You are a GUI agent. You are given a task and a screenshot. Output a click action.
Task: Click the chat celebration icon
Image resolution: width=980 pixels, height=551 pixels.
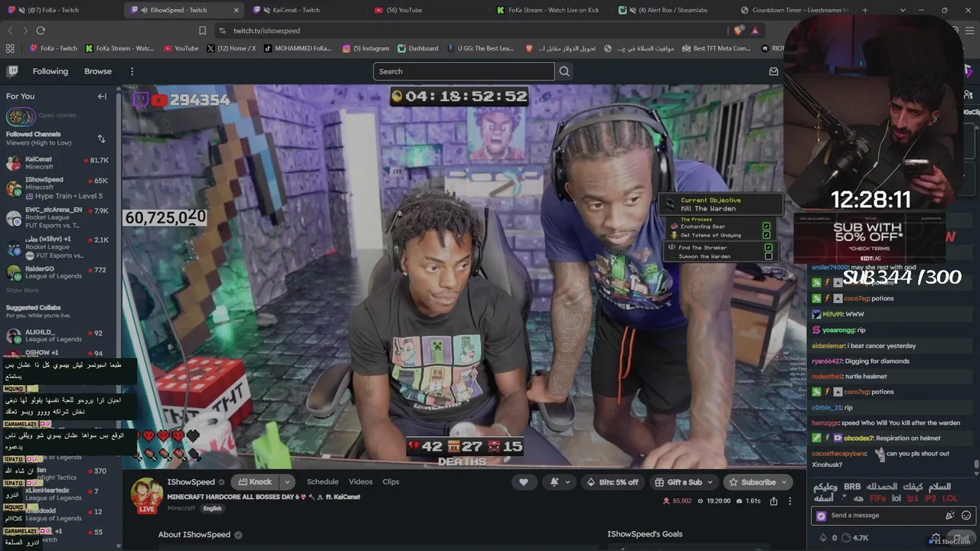950,516
